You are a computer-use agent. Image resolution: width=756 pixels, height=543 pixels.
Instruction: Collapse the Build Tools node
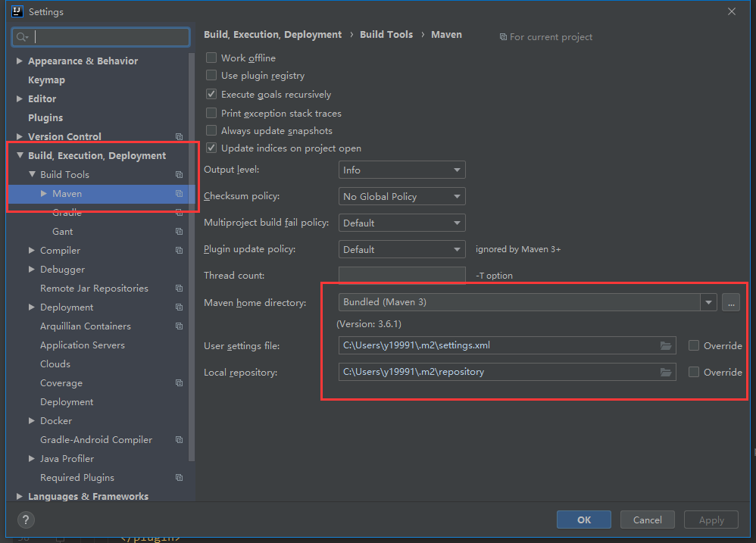click(x=32, y=174)
